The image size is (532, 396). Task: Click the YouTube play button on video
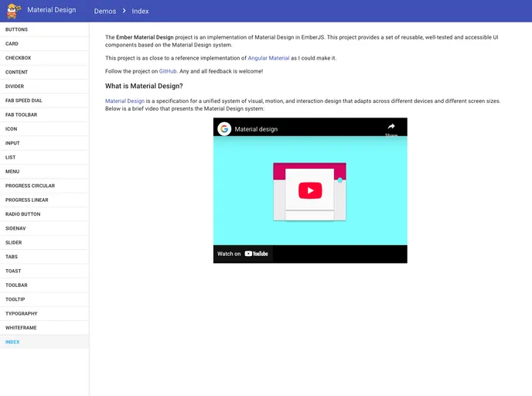point(310,190)
